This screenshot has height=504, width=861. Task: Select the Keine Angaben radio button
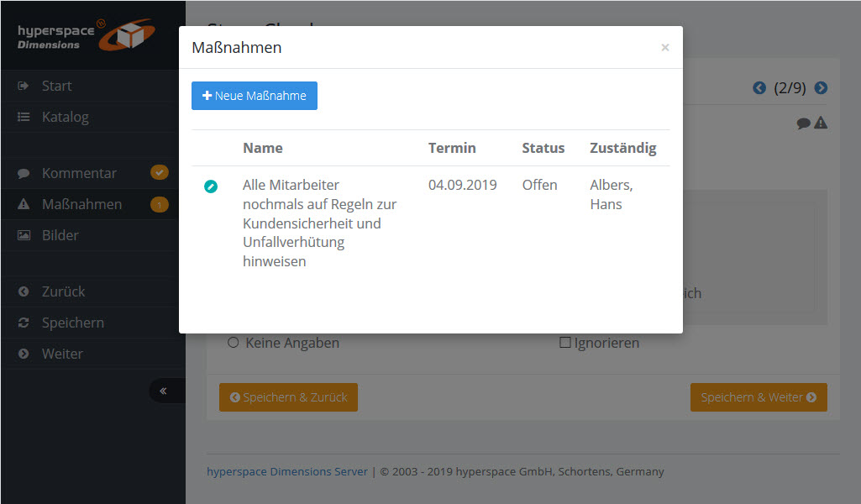click(234, 343)
